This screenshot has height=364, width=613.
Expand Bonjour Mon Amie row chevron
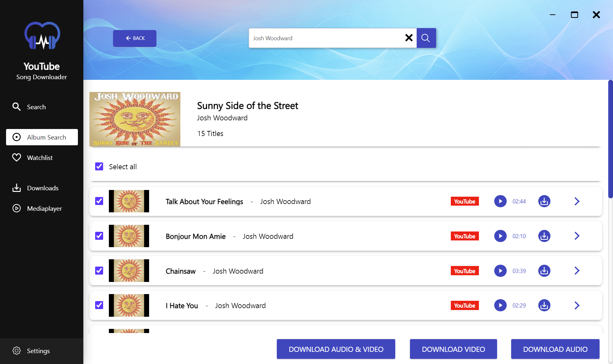577,236
